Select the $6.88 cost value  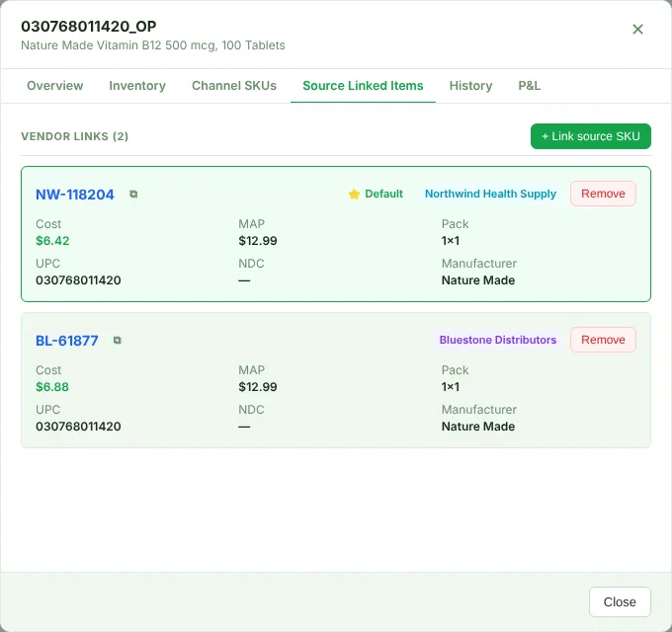tap(52, 387)
